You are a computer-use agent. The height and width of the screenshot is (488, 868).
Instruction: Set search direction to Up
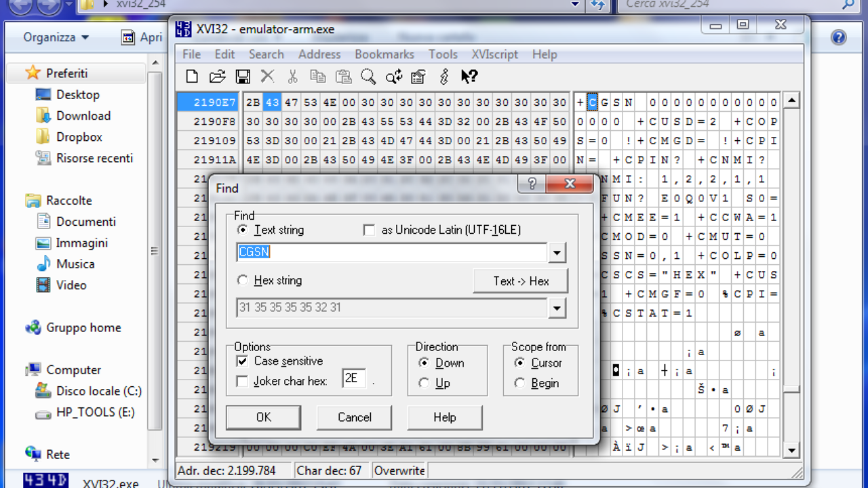425,383
